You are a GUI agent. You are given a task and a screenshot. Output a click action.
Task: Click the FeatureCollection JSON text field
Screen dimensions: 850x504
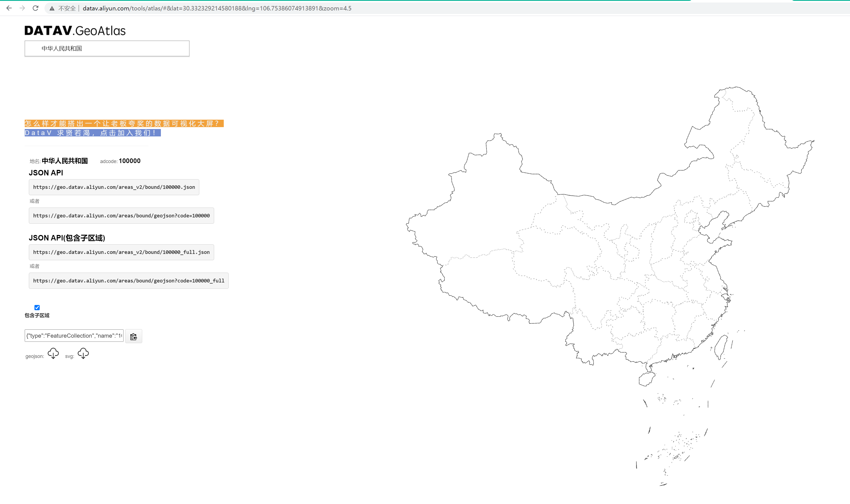pyautogui.click(x=74, y=335)
